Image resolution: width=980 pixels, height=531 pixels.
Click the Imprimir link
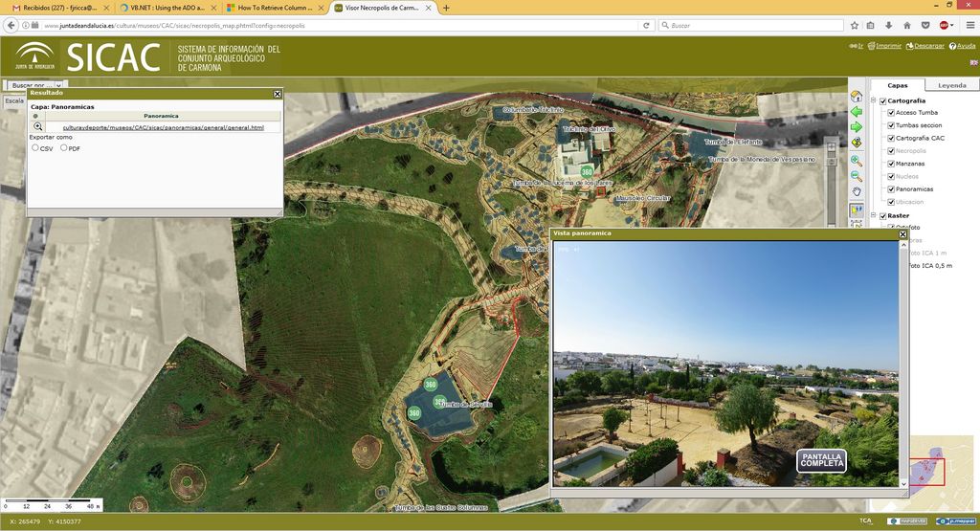[x=887, y=45]
